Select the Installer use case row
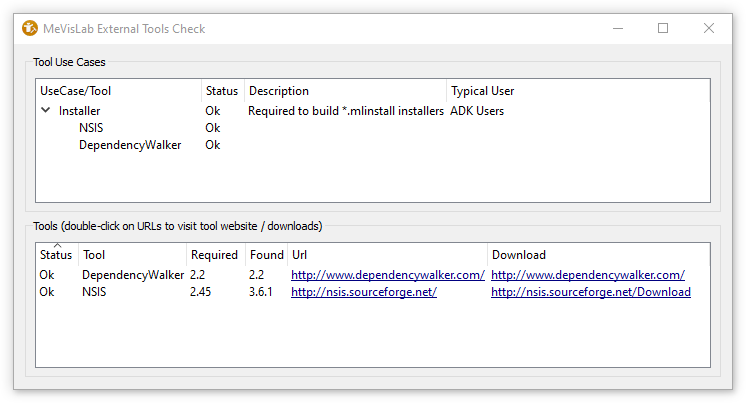The width and height of the screenshot is (748, 406). [x=80, y=111]
